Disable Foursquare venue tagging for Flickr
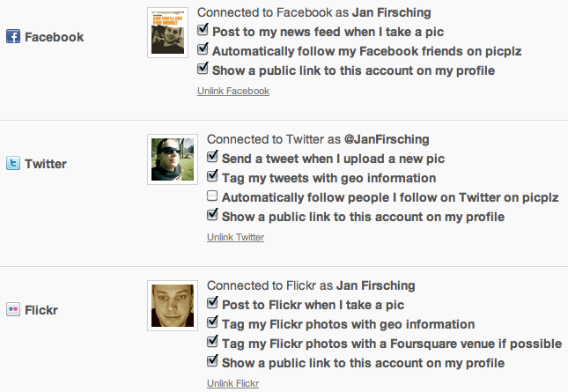Viewport: 568px width, 392px height. [212, 341]
